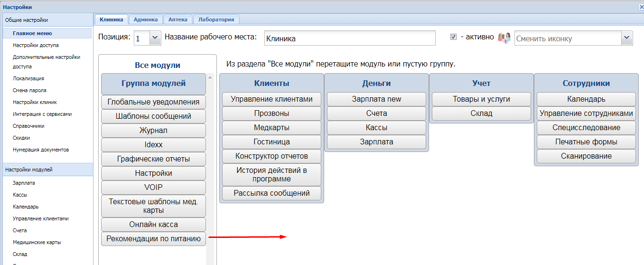Open the Аптека tab
This screenshot has height=265, width=644.
coord(178,19)
